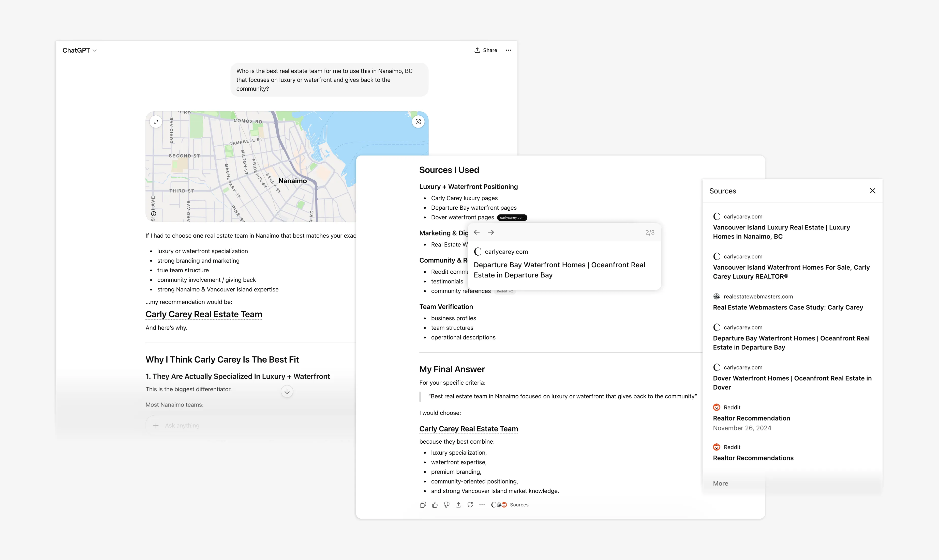
Task: Go to previous source in citation popup
Action: coord(476,232)
